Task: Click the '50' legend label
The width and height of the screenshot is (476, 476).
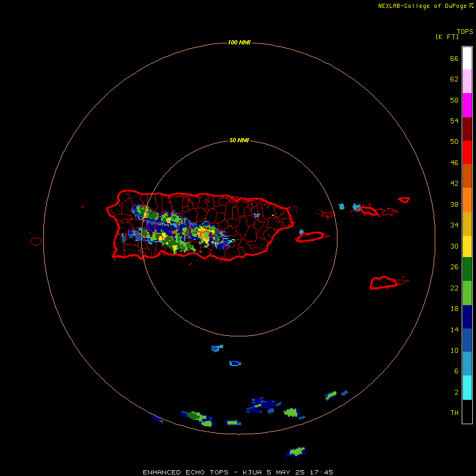Action: click(454, 141)
